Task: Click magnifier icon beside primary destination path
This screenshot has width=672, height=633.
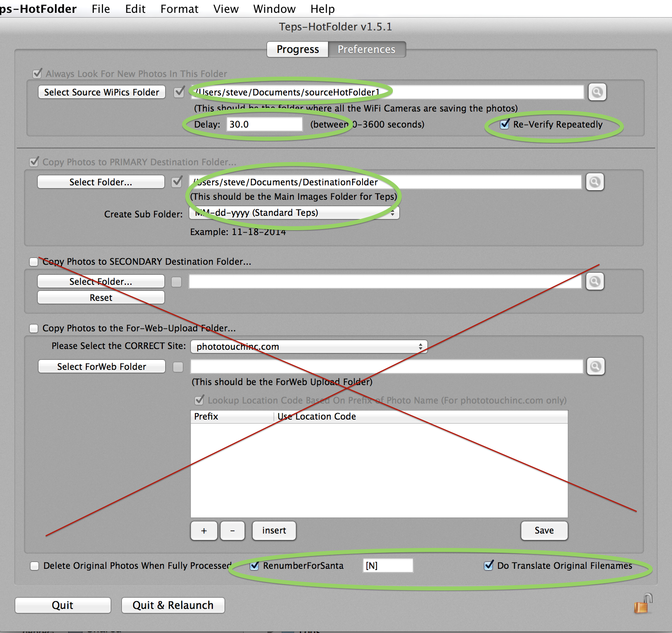Action: pyautogui.click(x=595, y=182)
